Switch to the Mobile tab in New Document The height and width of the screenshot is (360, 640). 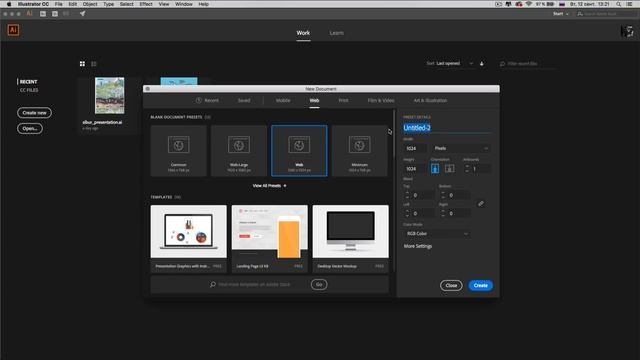click(x=283, y=100)
